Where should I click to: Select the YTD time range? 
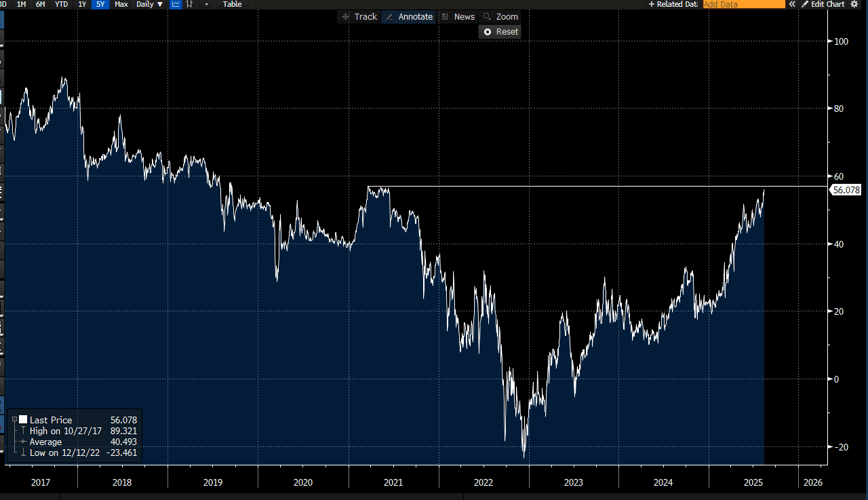click(61, 4)
